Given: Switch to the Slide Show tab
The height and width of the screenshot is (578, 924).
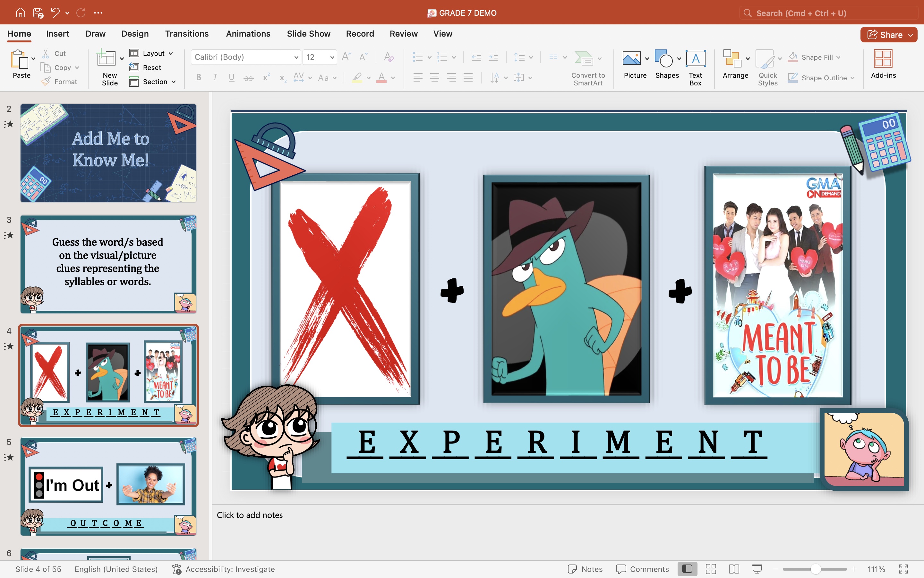Looking at the screenshot, I should (x=309, y=34).
